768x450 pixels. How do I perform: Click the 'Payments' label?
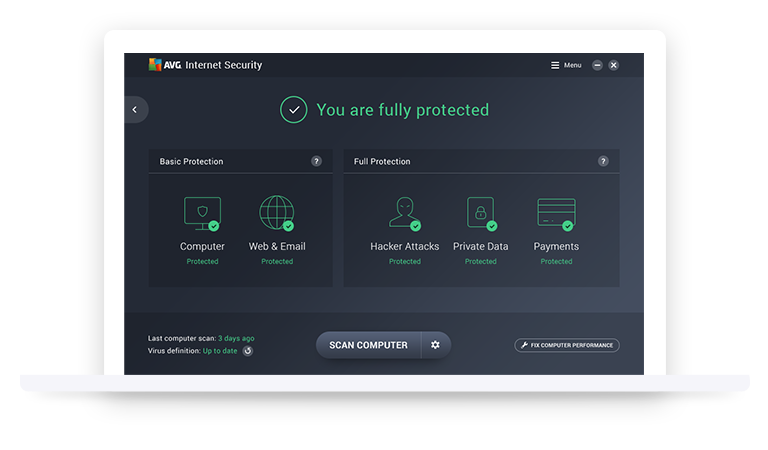556,246
